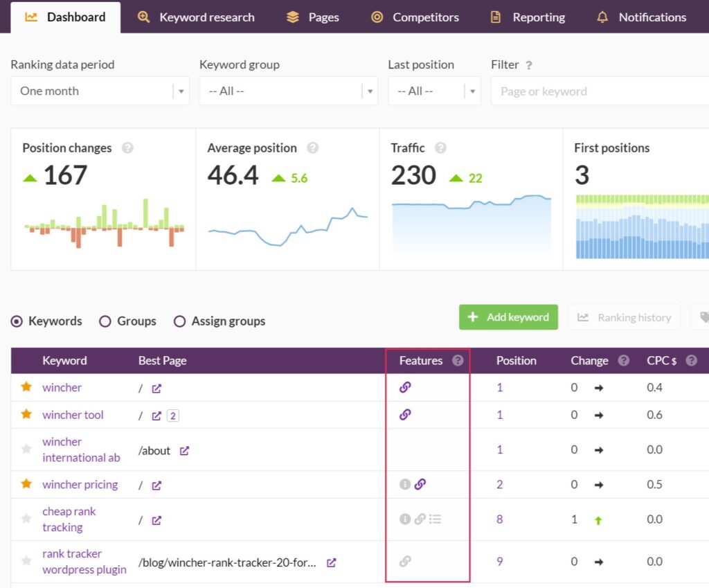Click help icon next to Features column
The width and height of the screenshot is (709, 588).
(458, 361)
